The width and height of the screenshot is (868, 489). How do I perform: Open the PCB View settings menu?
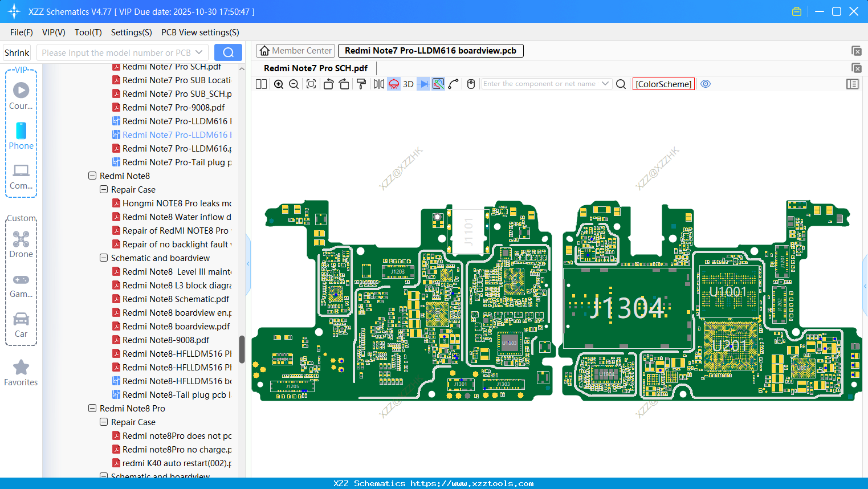click(200, 32)
